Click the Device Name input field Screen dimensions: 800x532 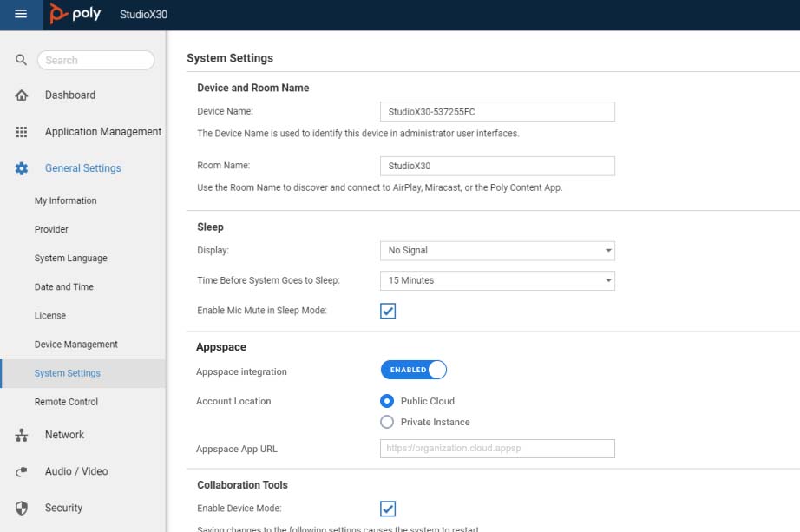coord(497,111)
